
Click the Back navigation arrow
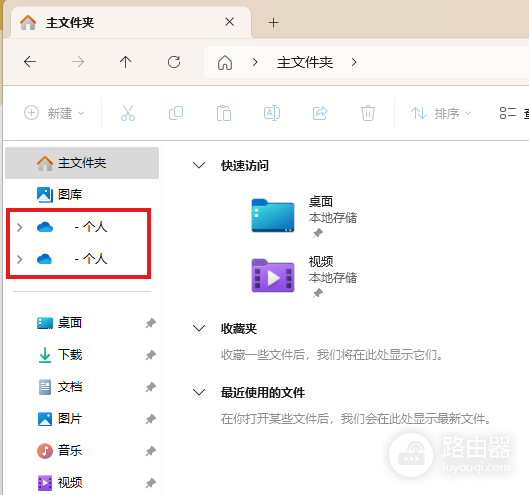30,62
